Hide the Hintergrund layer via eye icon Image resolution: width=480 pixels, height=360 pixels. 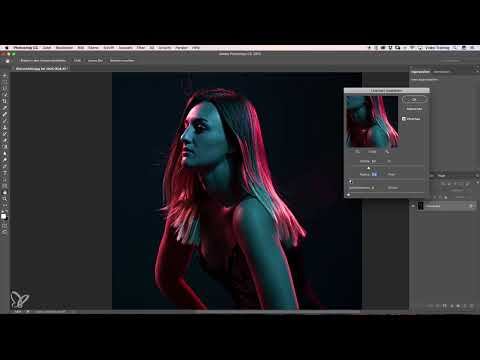point(413,206)
